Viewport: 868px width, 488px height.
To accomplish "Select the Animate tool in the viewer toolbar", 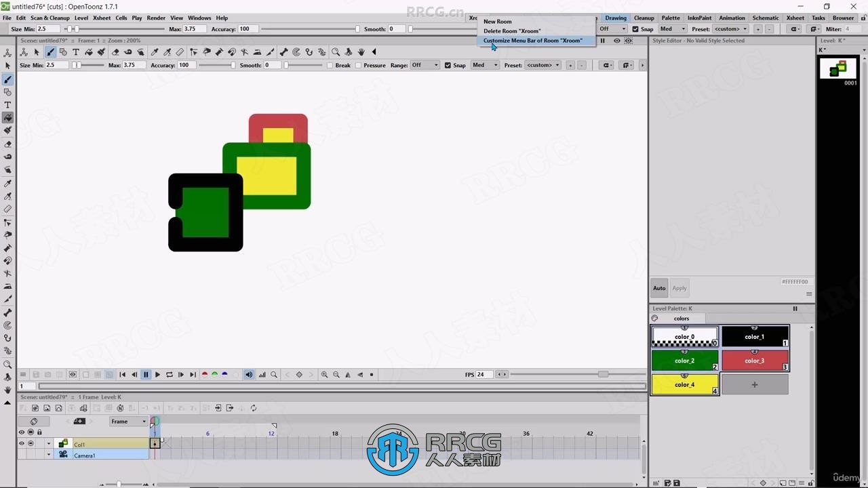I will (x=24, y=52).
